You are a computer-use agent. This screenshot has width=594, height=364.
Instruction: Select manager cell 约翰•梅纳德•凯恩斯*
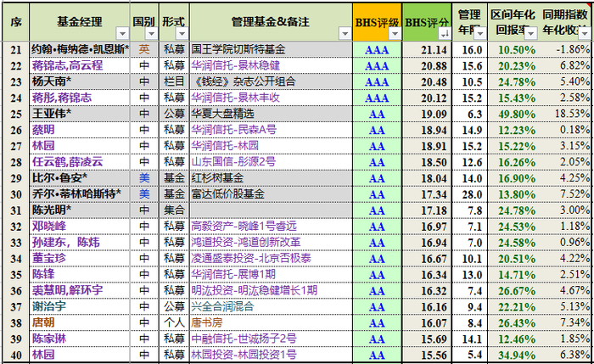(80, 49)
